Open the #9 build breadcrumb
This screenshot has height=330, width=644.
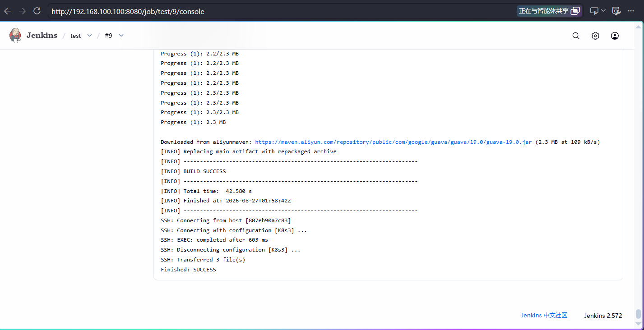[108, 36]
